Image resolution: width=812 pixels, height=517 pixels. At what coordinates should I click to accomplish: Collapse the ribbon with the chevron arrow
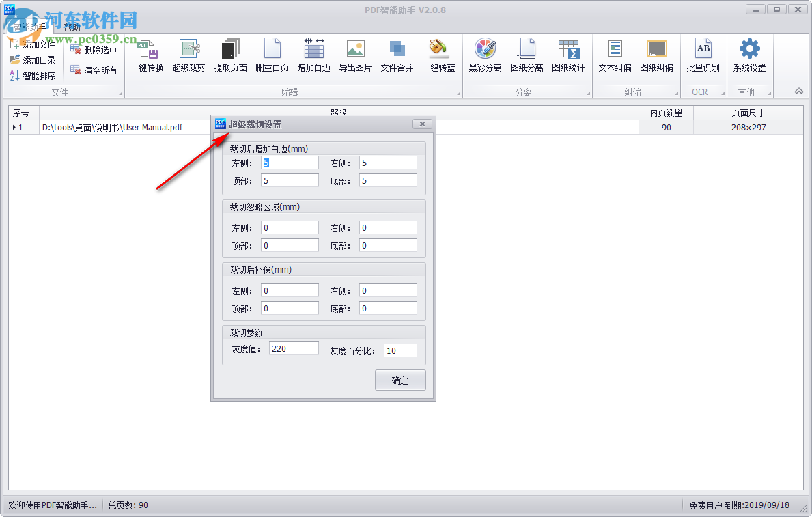click(798, 91)
